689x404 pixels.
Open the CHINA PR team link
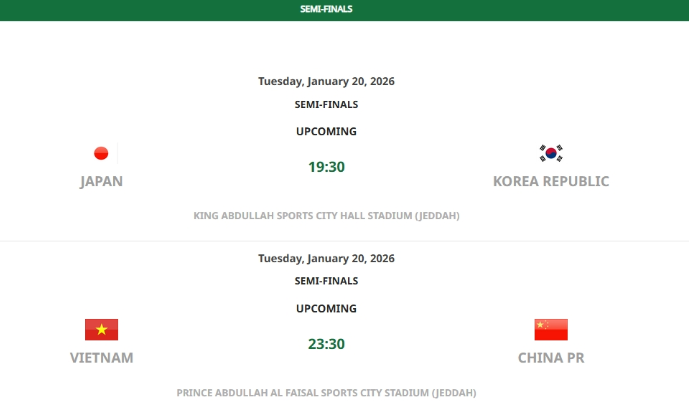tap(551, 358)
